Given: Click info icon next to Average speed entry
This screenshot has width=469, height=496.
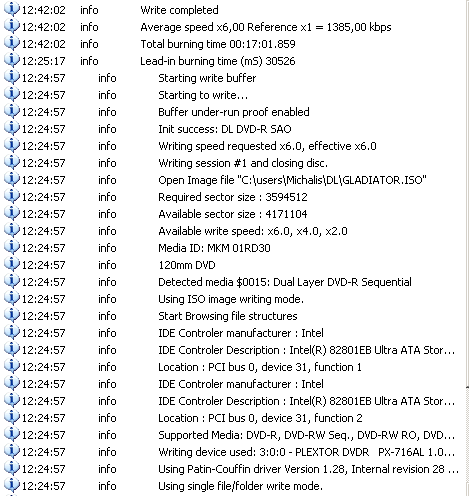Looking at the screenshot, I should point(12,26).
